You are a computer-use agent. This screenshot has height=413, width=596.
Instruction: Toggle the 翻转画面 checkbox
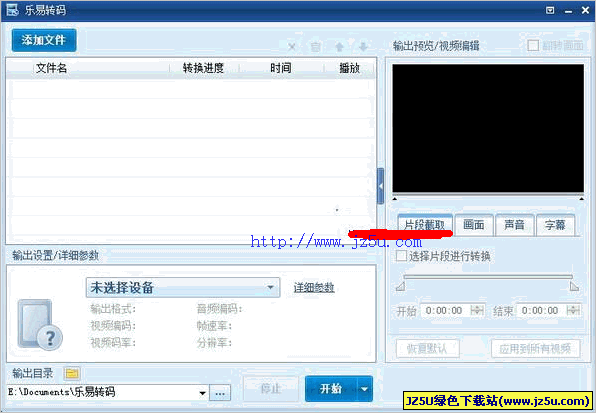pos(533,46)
